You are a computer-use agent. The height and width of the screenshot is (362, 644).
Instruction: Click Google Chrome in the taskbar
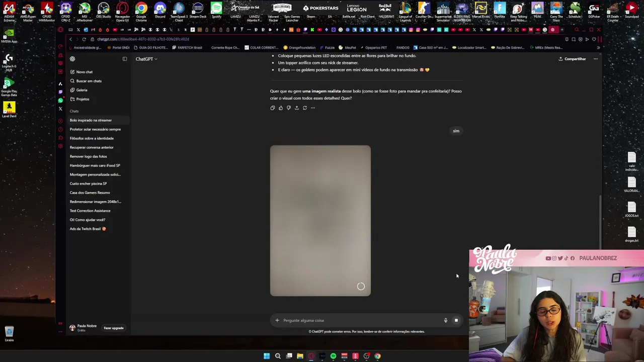[x=377, y=356]
